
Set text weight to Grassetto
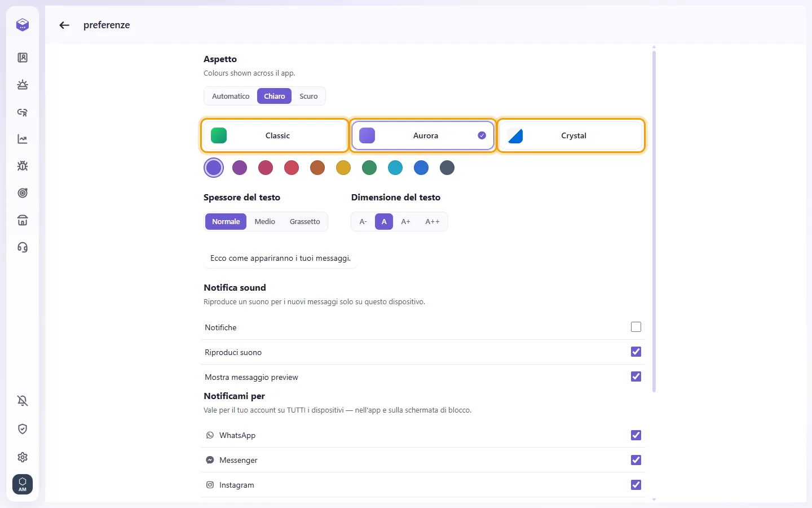pyautogui.click(x=305, y=221)
